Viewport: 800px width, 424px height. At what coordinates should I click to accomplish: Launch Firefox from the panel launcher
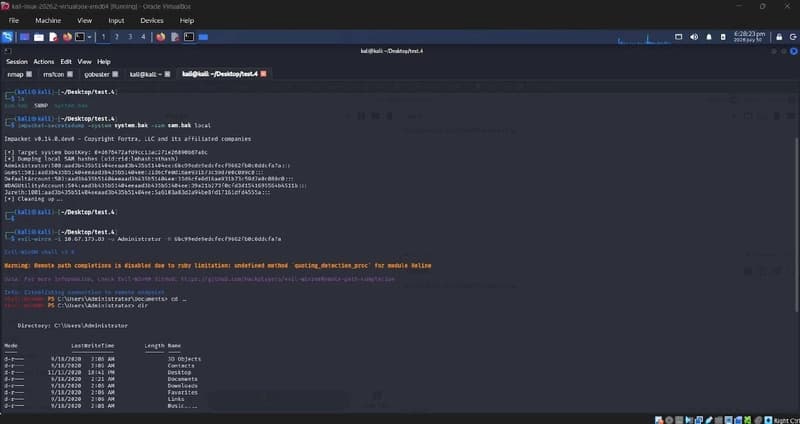click(67, 37)
